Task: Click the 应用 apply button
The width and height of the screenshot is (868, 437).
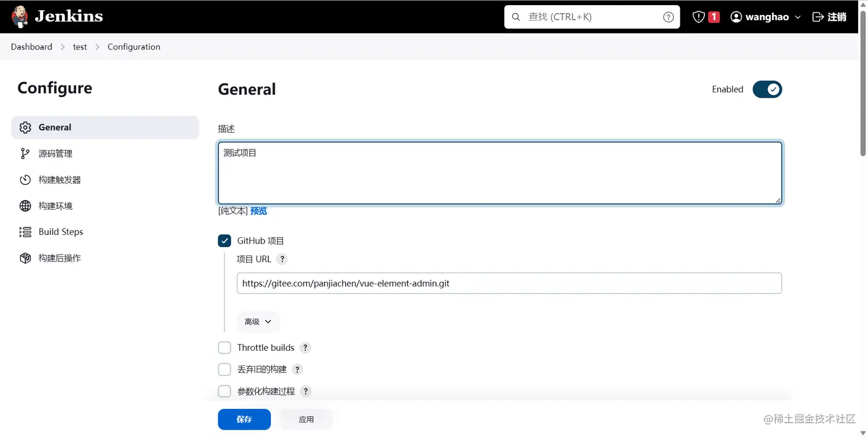Action: (307, 419)
